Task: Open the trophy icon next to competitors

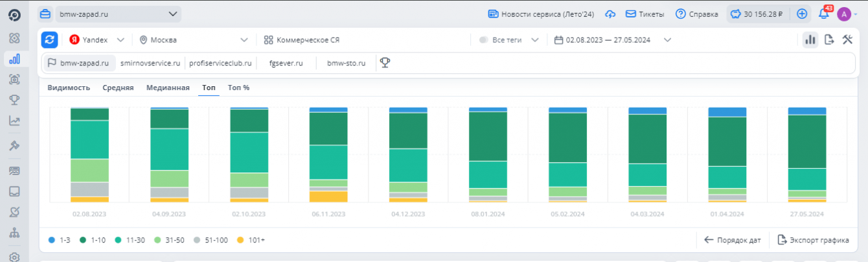Action: [385, 63]
